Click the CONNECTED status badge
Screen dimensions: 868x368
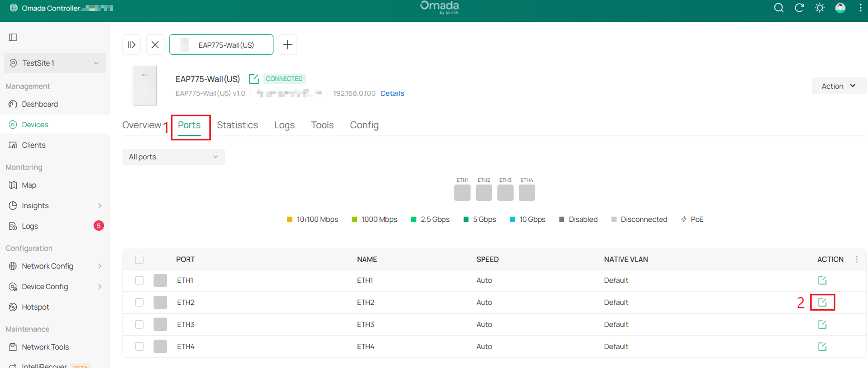(x=284, y=79)
